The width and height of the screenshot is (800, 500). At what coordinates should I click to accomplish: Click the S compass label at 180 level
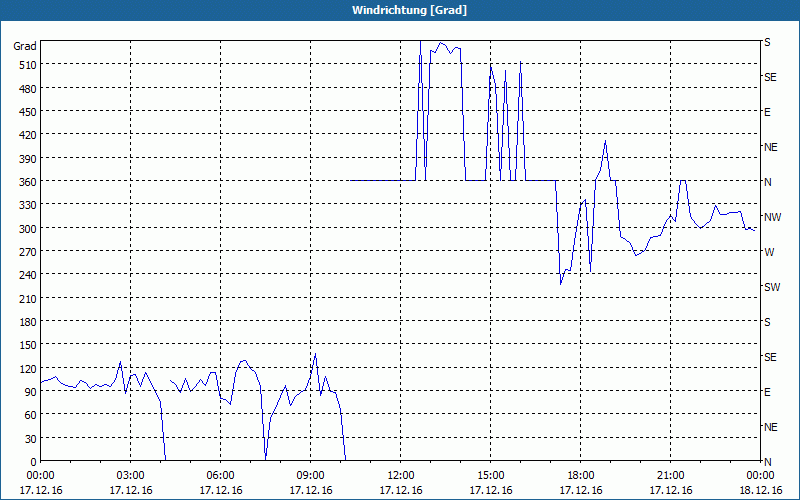pyautogui.click(x=767, y=322)
